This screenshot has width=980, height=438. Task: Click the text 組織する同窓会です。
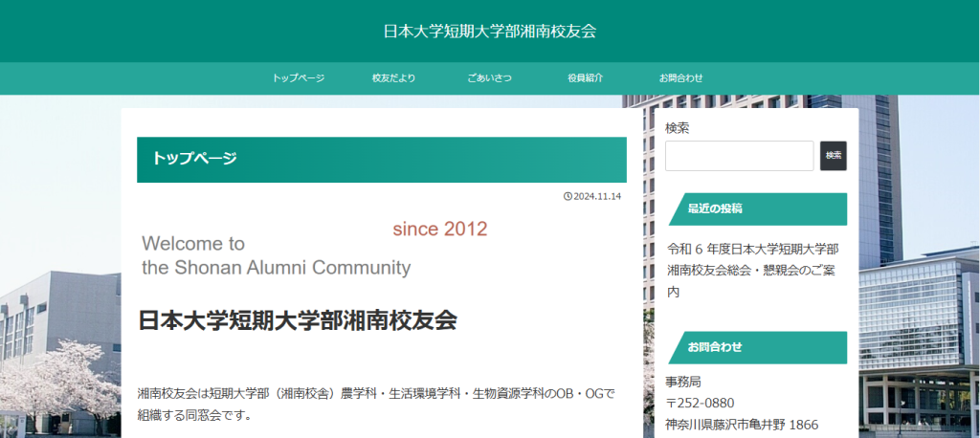194,414
